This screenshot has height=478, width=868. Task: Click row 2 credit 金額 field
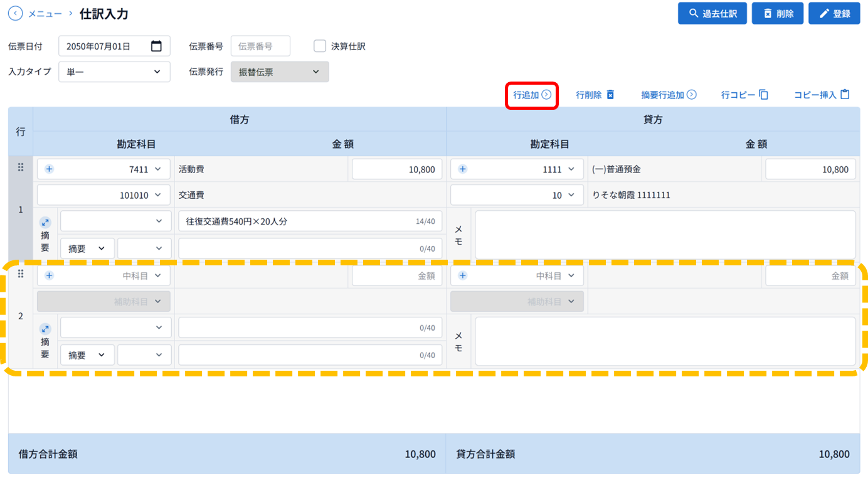click(x=810, y=275)
